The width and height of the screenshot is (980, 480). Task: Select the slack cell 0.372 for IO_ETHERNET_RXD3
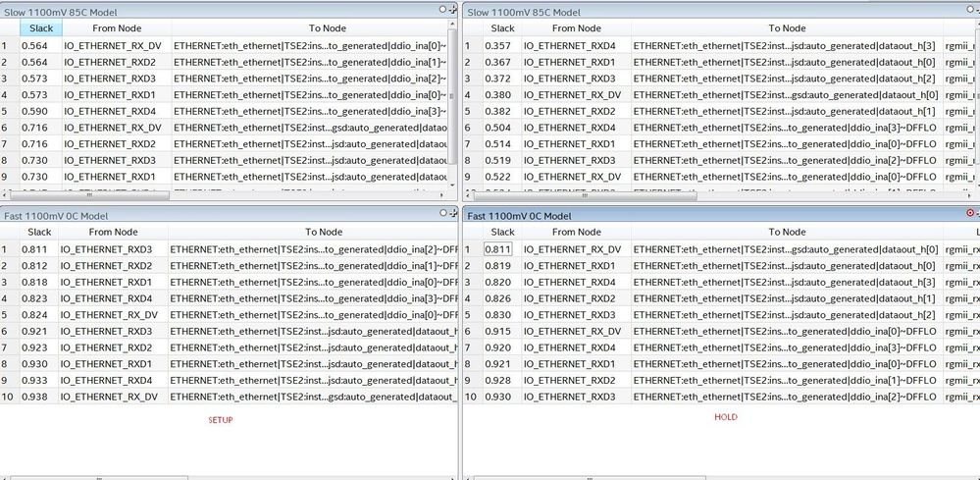[502, 79]
